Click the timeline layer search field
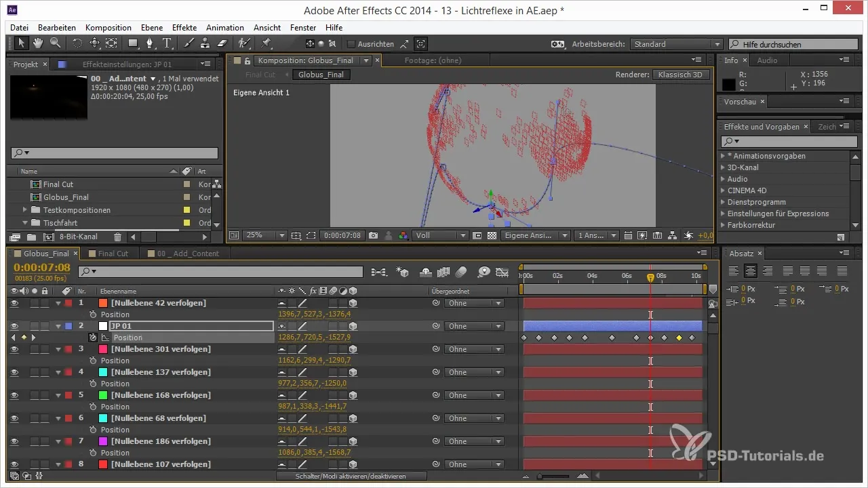 click(x=220, y=272)
